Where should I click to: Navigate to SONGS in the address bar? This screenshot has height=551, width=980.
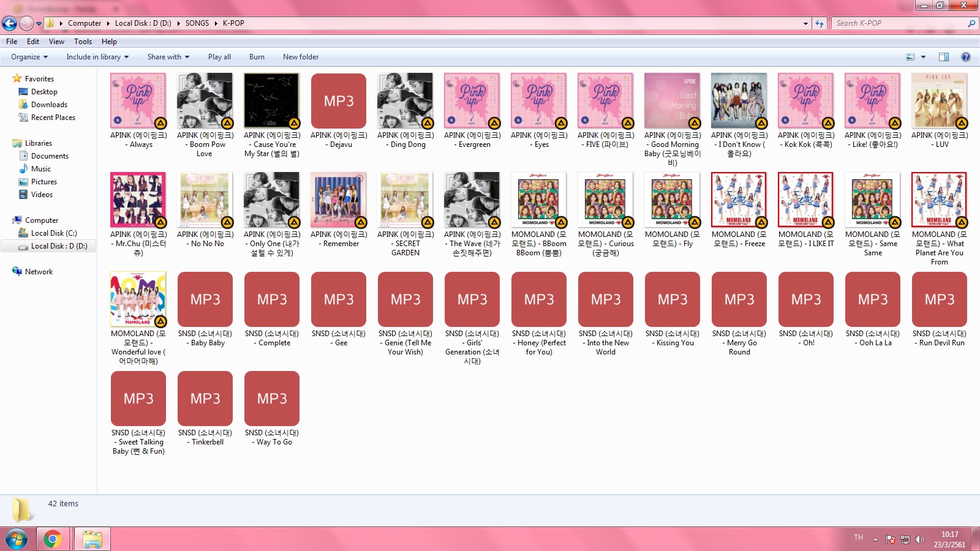[x=197, y=23]
